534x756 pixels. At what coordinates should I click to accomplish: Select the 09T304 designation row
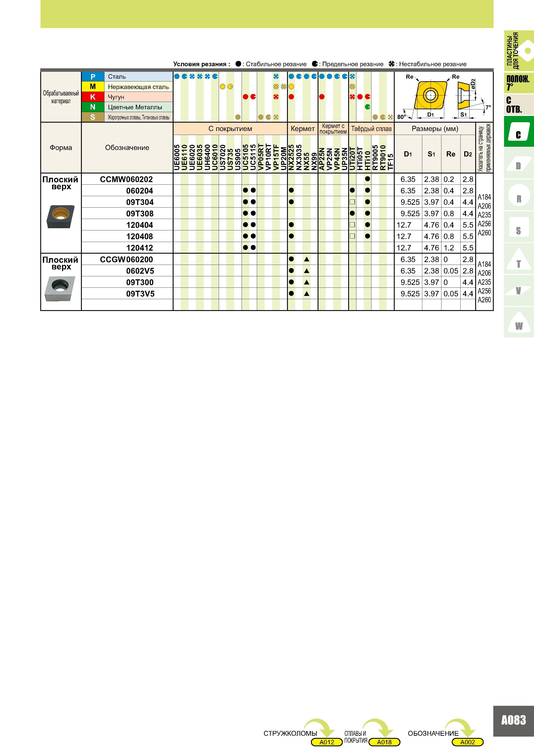[140, 202]
